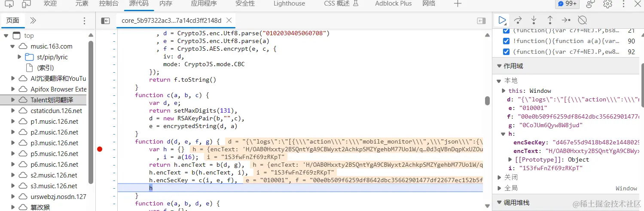Uncheck breakpoint at line 92

pos(506,52)
